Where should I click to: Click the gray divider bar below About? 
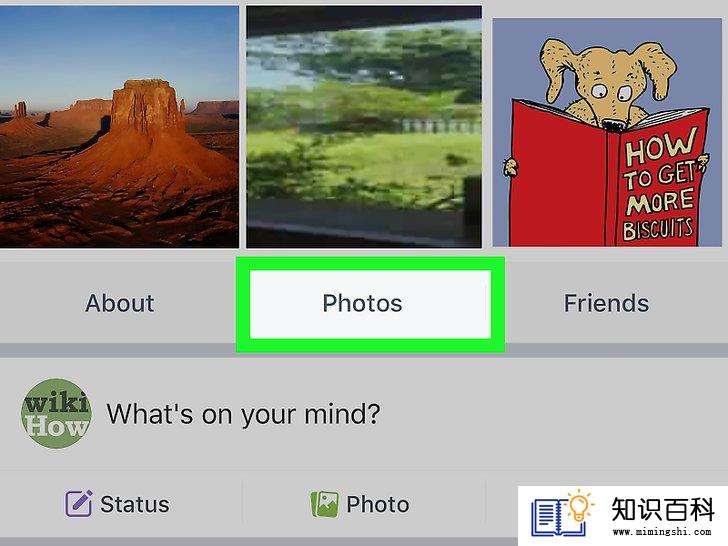pos(118,350)
